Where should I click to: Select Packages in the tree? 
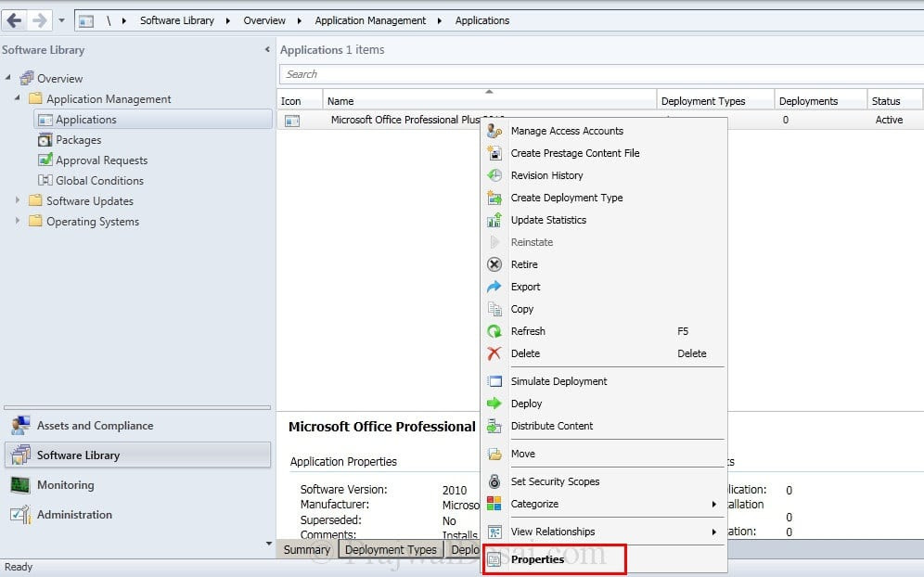(x=78, y=140)
